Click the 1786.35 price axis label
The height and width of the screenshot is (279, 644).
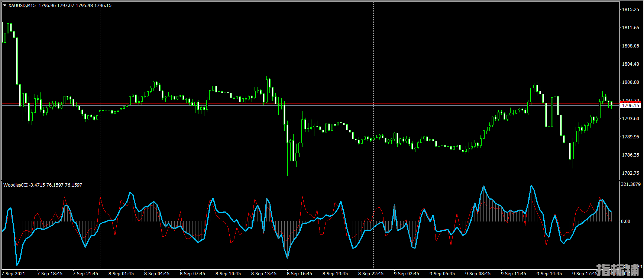(631, 155)
